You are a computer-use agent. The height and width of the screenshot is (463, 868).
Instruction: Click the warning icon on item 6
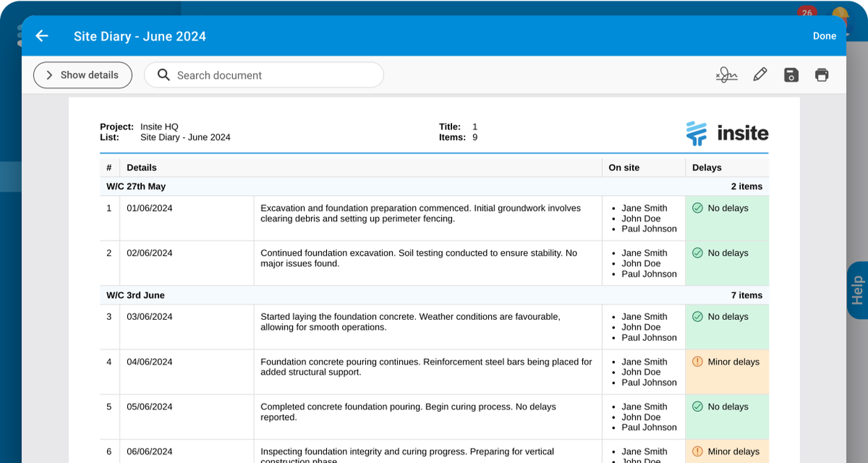(698, 452)
